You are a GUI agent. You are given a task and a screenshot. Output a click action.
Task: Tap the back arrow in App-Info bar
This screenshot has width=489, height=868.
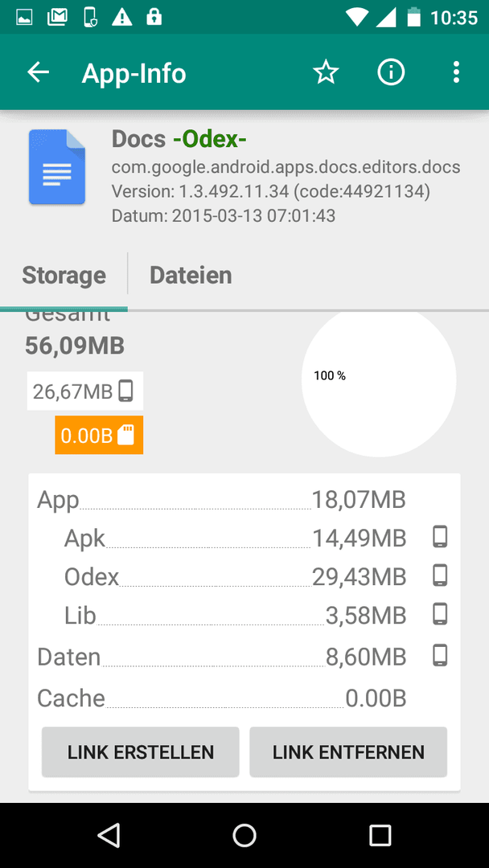point(39,72)
